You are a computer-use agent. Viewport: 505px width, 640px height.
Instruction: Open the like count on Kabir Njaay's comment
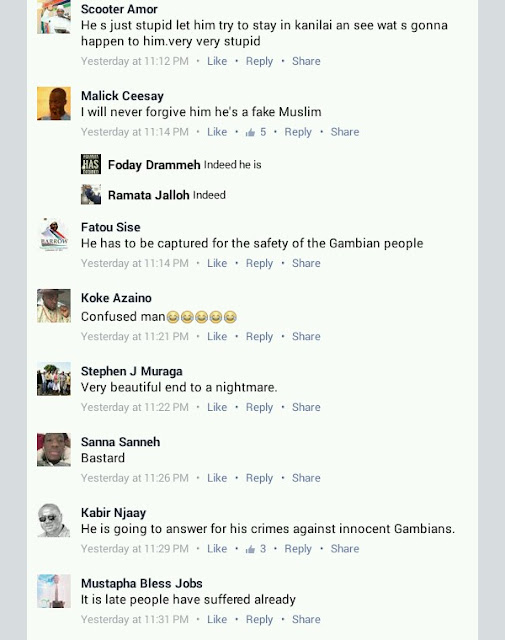click(x=256, y=549)
